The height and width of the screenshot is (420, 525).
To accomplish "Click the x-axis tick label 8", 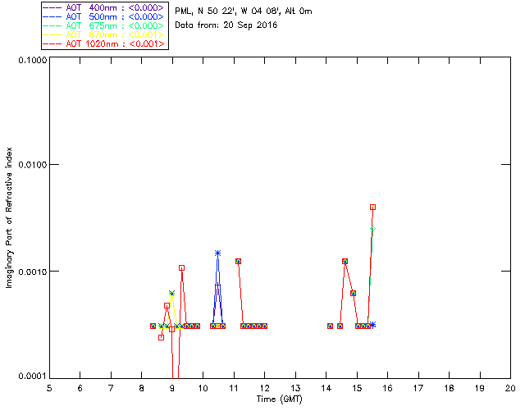I will (142, 388).
